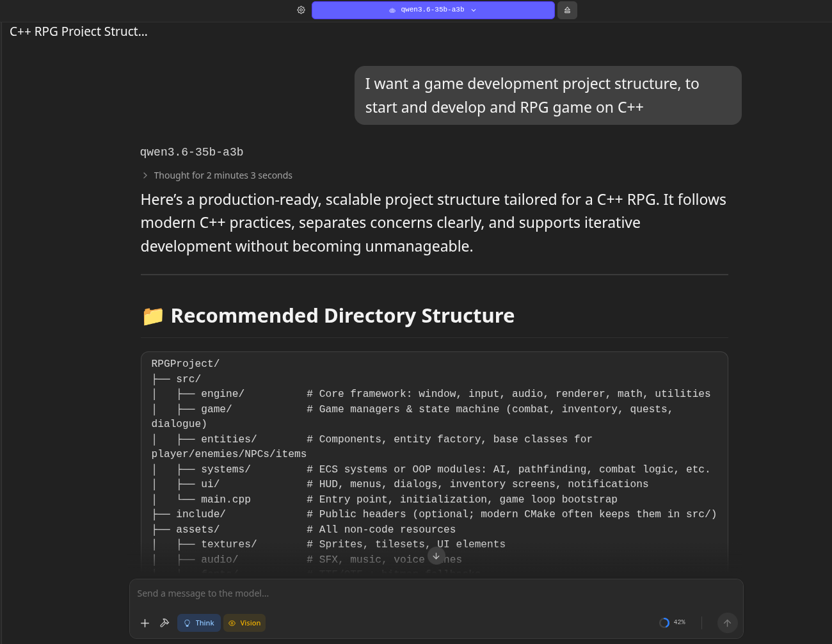Screen dimensions: 832x644
Task: Click inside the directory structure code block
Action: (435, 461)
